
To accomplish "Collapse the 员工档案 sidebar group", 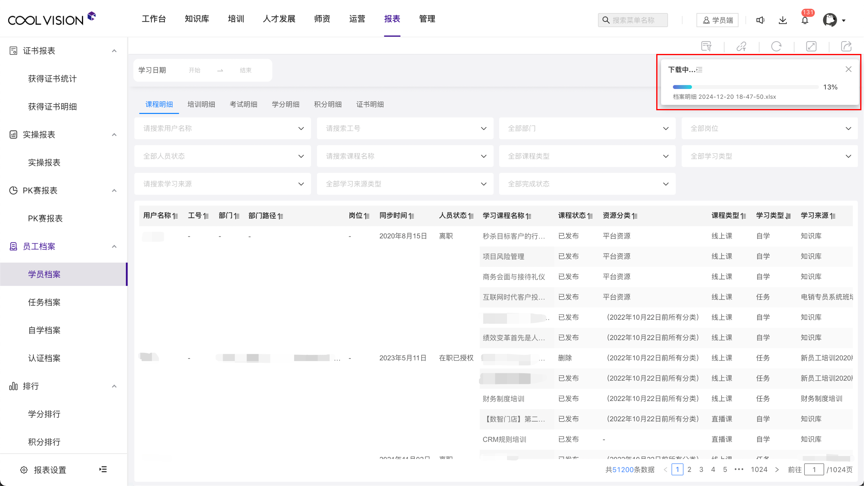I will point(114,246).
